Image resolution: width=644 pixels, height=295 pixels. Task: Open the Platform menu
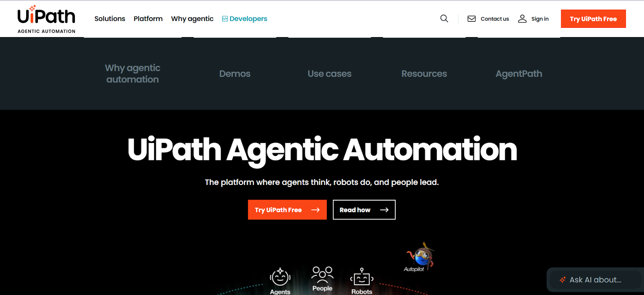(x=148, y=19)
